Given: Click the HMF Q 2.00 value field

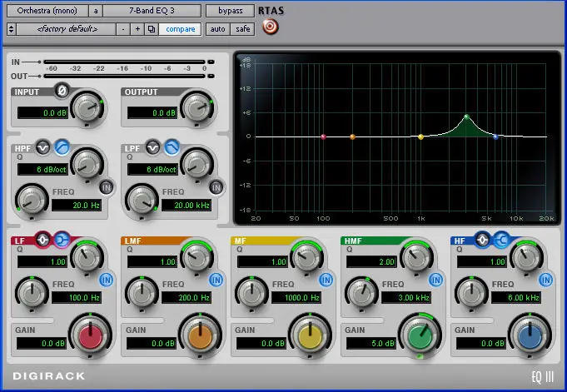Looking at the screenshot, I should (x=371, y=262).
